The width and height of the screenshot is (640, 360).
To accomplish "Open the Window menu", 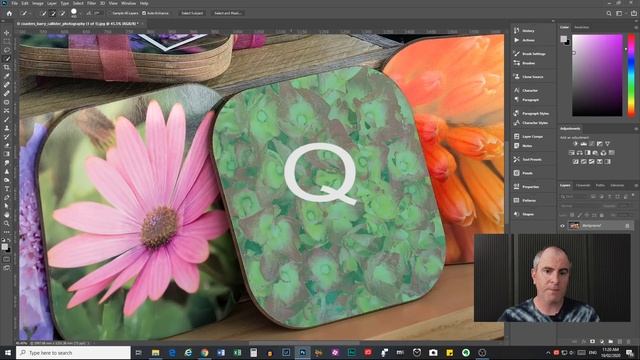I will click(128, 3).
